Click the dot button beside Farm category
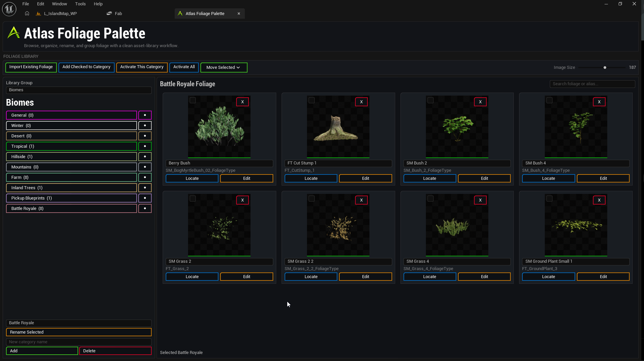 [145, 177]
